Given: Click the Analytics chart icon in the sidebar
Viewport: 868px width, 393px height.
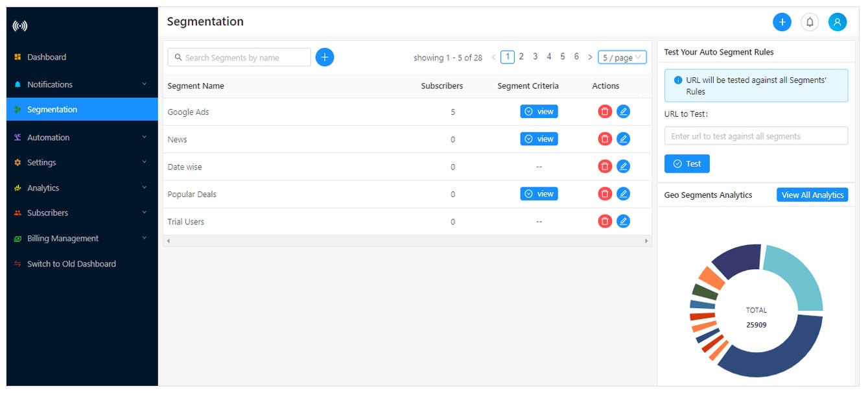Looking at the screenshot, I should click(18, 188).
